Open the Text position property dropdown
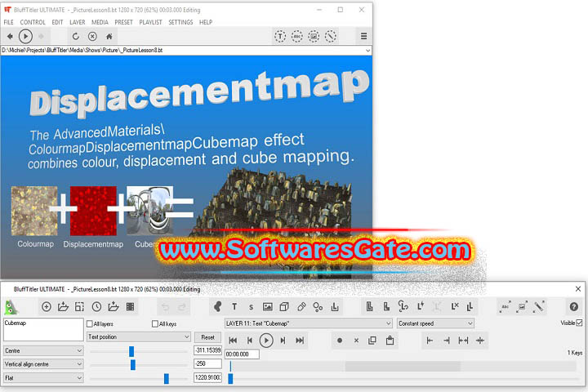Viewport: 588px width, 392px height. pos(139,336)
